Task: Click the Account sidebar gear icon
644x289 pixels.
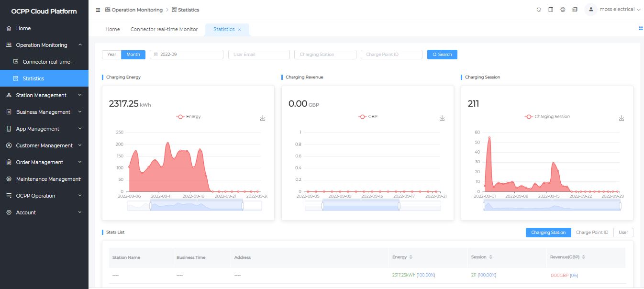Action: point(9,212)
